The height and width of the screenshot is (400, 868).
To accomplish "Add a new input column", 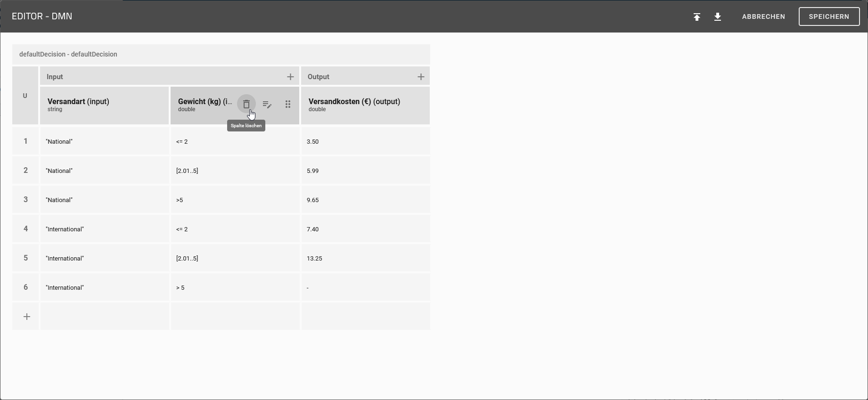I will [290, 77].
